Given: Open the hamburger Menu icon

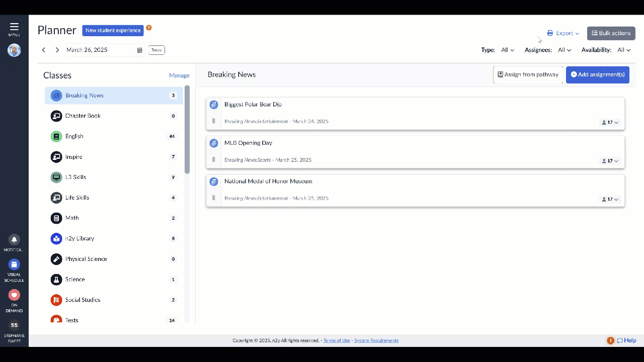Looking at the screenshot, I should (14, 27).
